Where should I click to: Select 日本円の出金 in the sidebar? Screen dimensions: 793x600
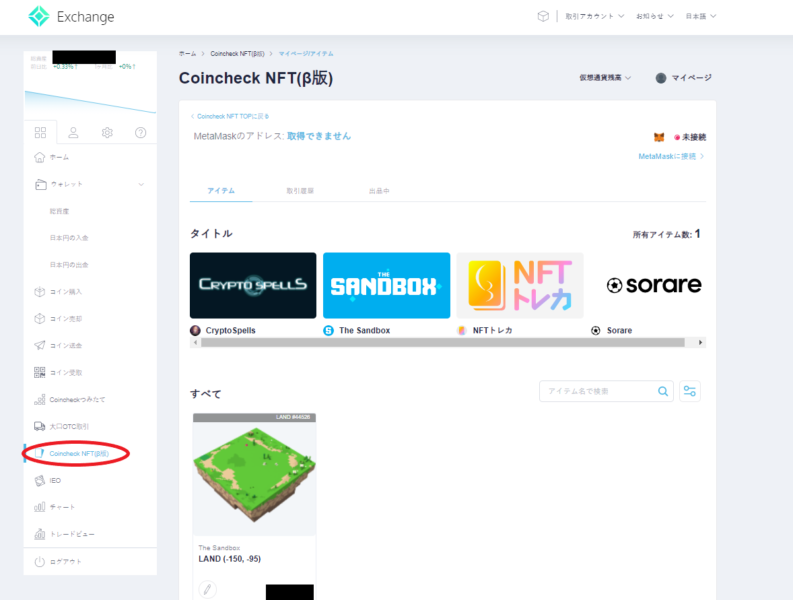tap(69, 265)
